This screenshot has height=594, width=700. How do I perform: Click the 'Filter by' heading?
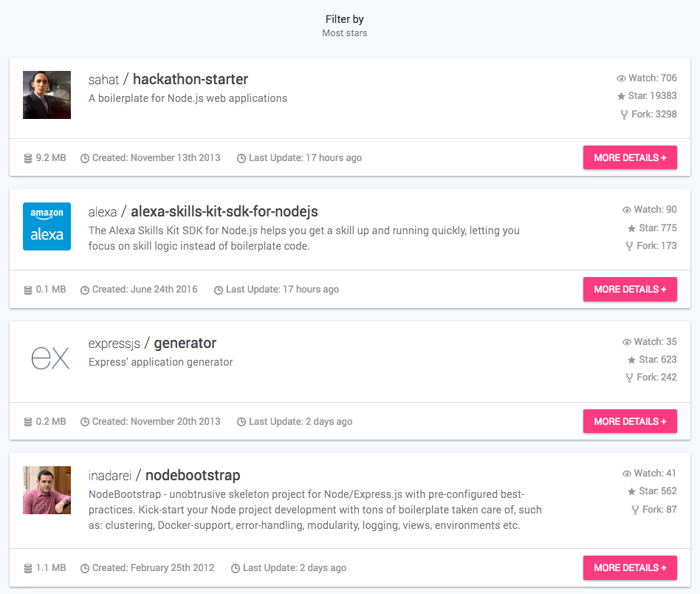point(344,19)
